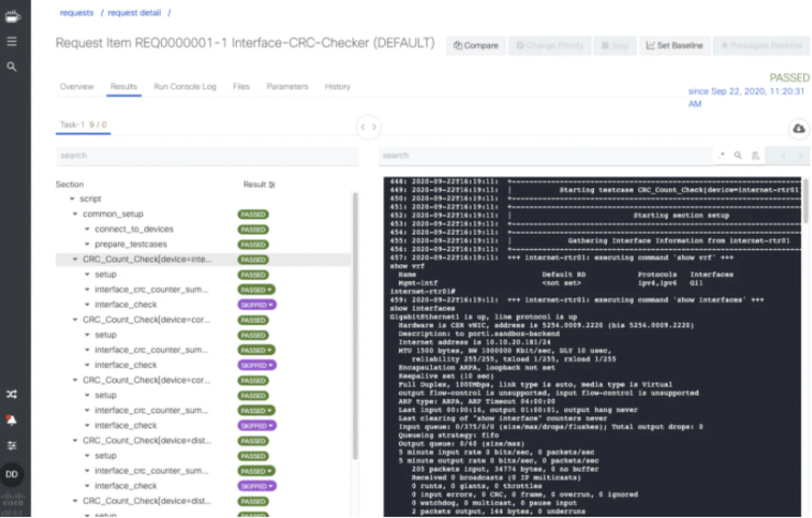Open first interface_check SKIPPED dropdown
The height and width of the screenshot is (518, 812).
click(257, 305)
